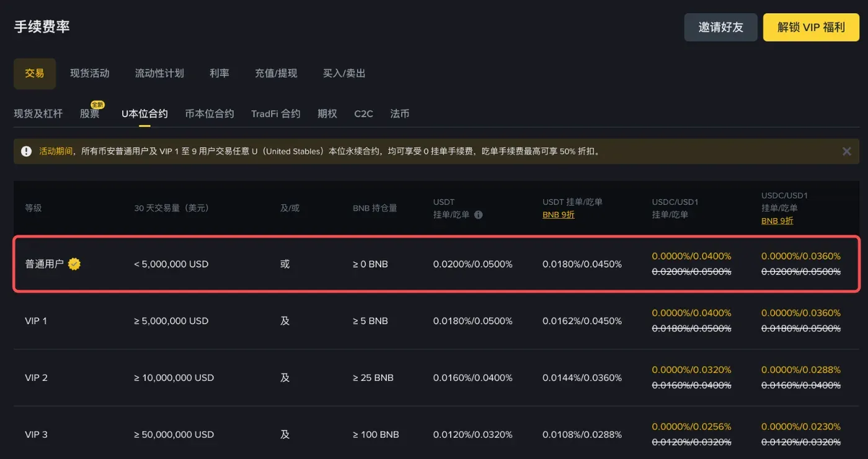Open the 交易 tab

pos(35,74)
